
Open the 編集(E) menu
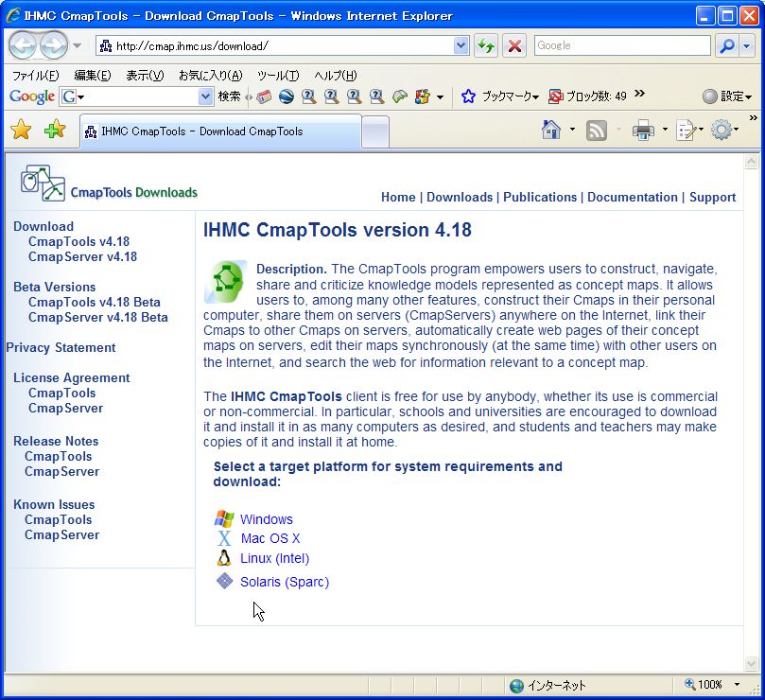[93, 76]
